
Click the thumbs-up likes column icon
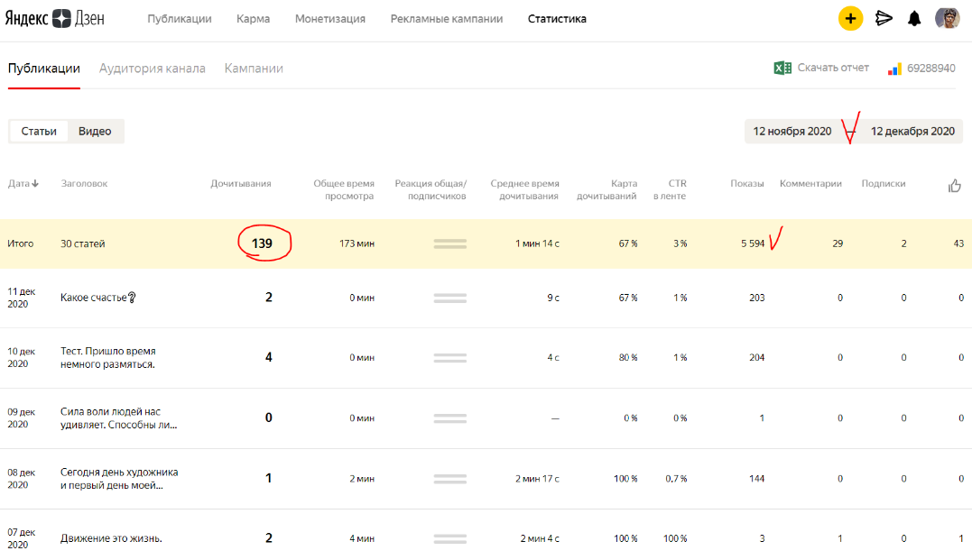click(955, 185)
